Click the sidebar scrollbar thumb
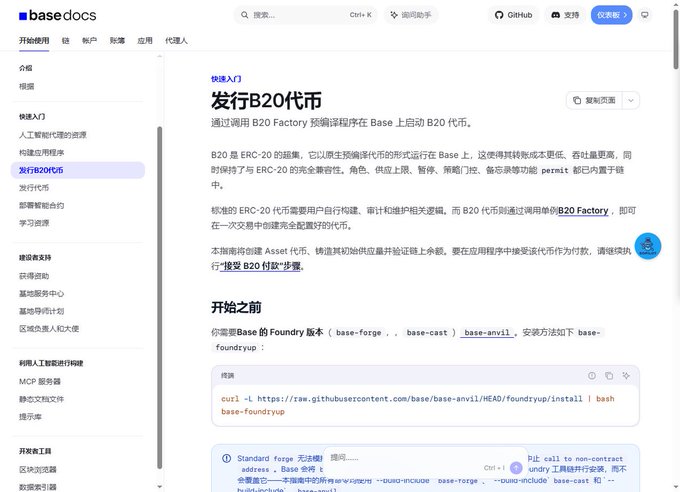Viewport: 680px width, 492px height. (159, 297)
